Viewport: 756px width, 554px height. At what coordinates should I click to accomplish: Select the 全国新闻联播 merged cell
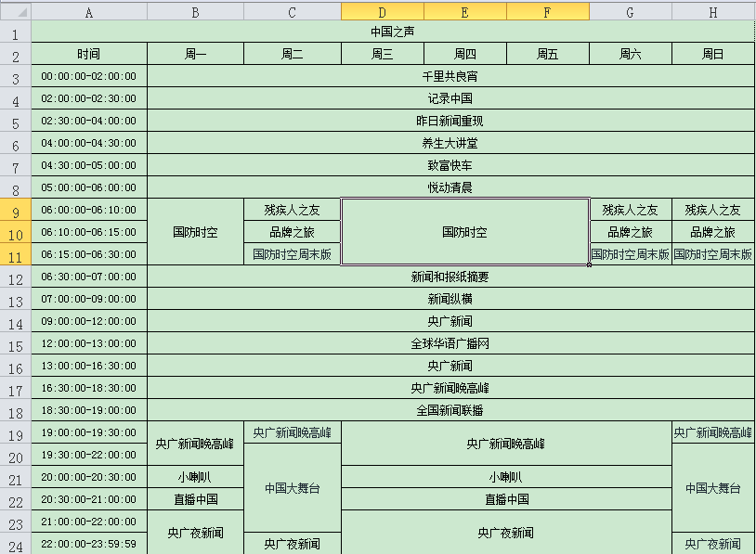click(450, 410)
